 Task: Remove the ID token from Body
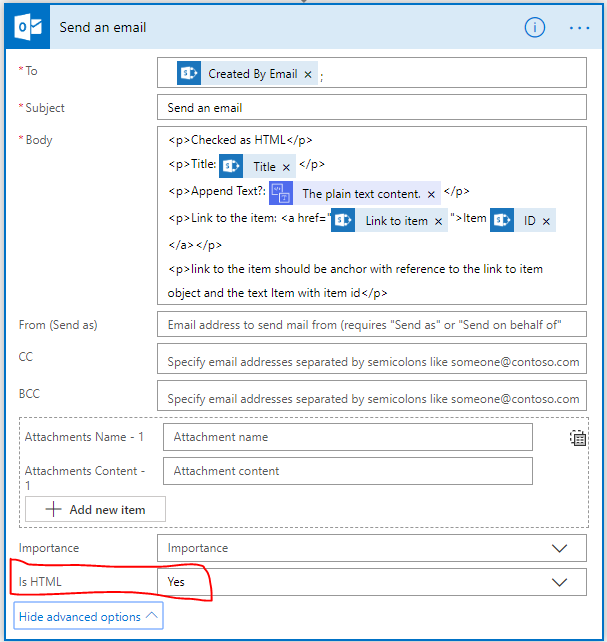[546, 222]
